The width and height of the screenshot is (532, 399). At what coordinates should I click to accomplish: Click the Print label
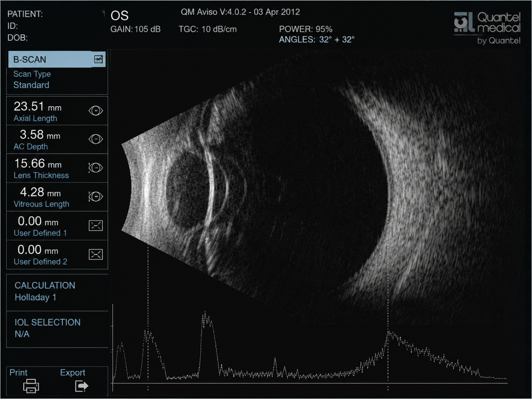[x=18, y=373]
